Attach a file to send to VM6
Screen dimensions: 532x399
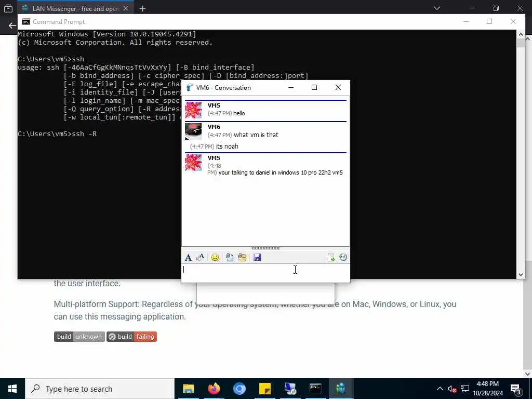click(x=229, y=258)
